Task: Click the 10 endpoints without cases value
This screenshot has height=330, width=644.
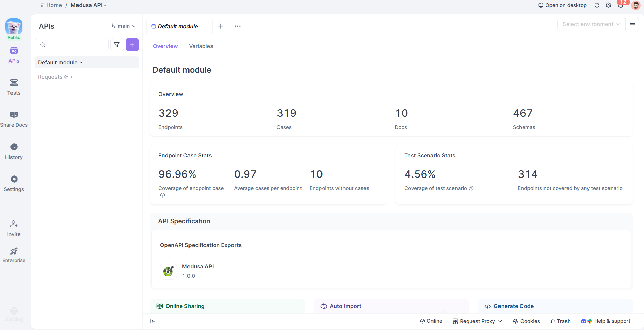Action: pos(316,174)
